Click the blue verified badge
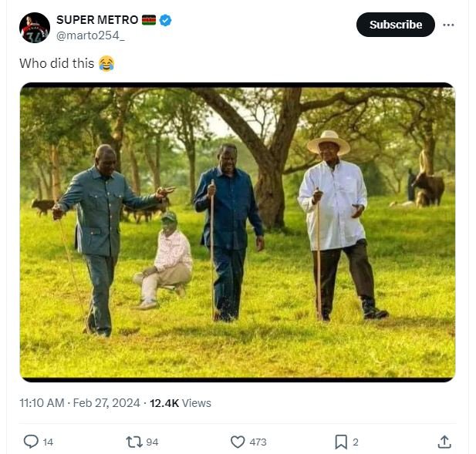The width and height of the screenshot is (476, 454). point(166,20)
